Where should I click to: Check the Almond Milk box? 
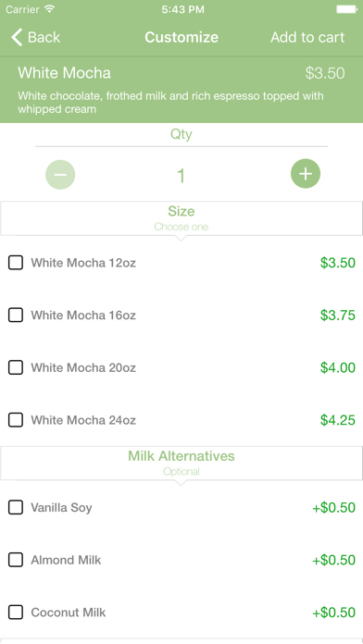(16, 560)
